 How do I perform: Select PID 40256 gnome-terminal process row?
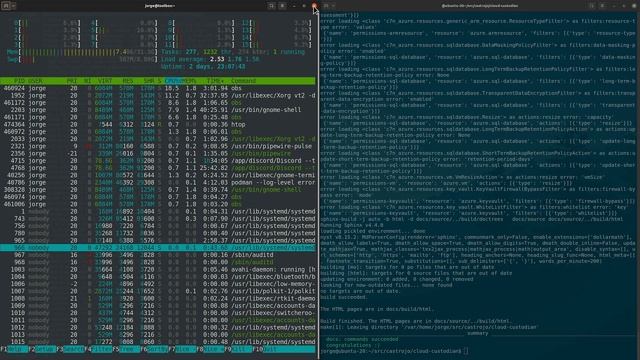(158, 175)
